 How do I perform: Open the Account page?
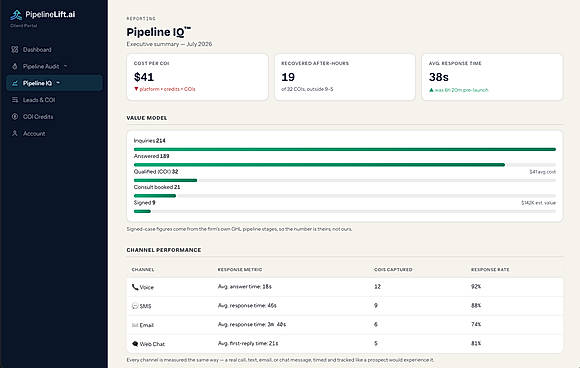54,133
